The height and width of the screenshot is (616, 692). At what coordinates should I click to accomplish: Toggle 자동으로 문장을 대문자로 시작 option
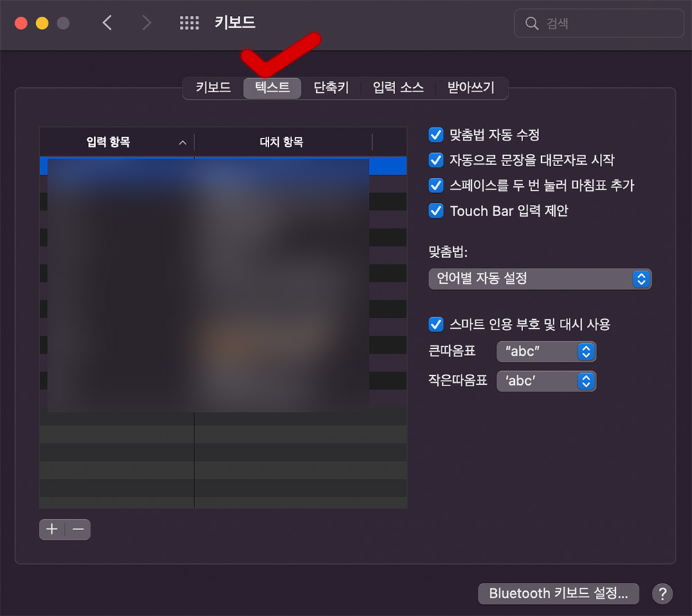coord(435,160)
